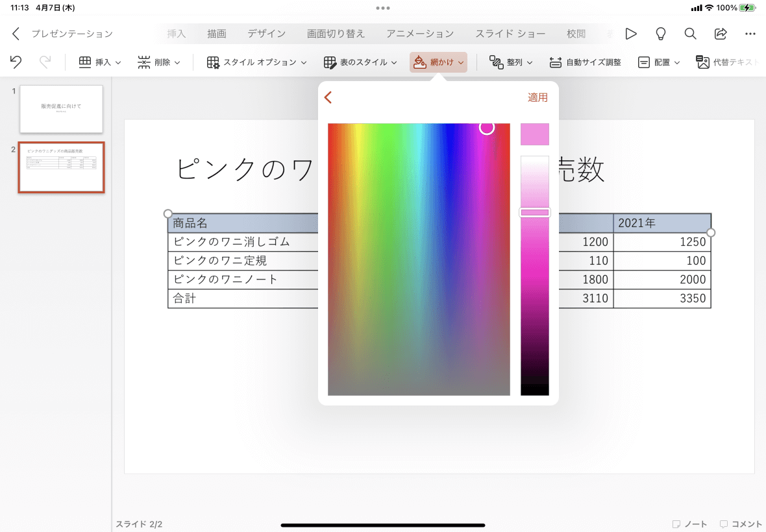The image size is (766, 532).
Task: Open search with magnifier icon
Action: click(x=690, y=34)
